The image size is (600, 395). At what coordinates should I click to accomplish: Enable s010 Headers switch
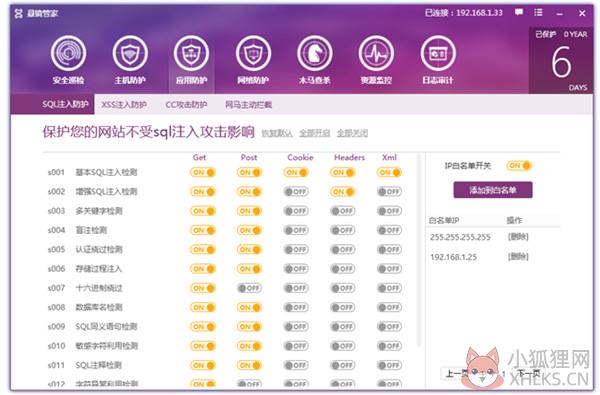[342, 346]
